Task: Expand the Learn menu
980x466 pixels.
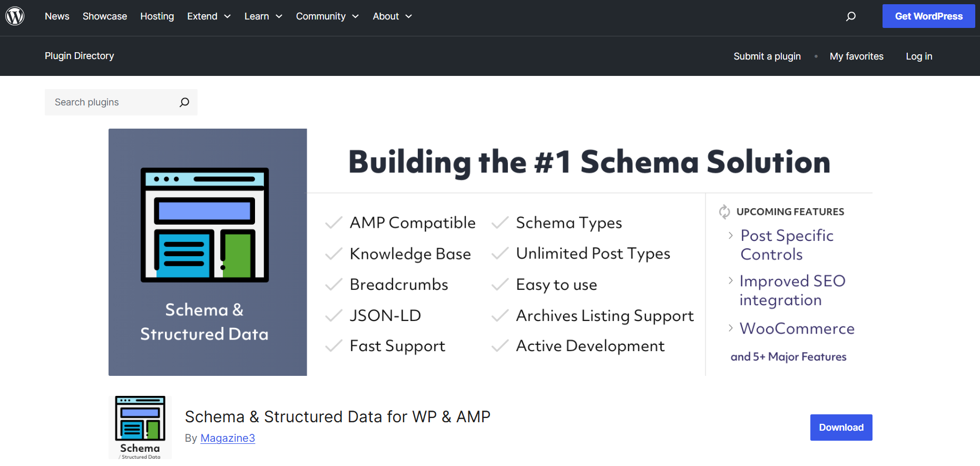Action: pyautogui.click(x=263, y=16)
